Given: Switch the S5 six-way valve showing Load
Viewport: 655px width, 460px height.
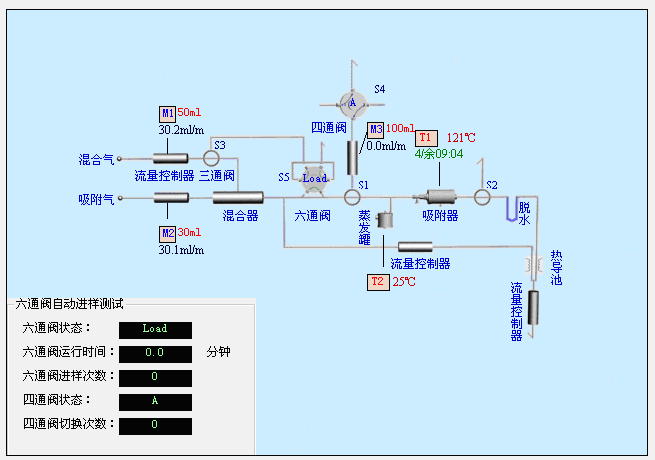Looking at the screenshot, I should click(x=314, y=180).
